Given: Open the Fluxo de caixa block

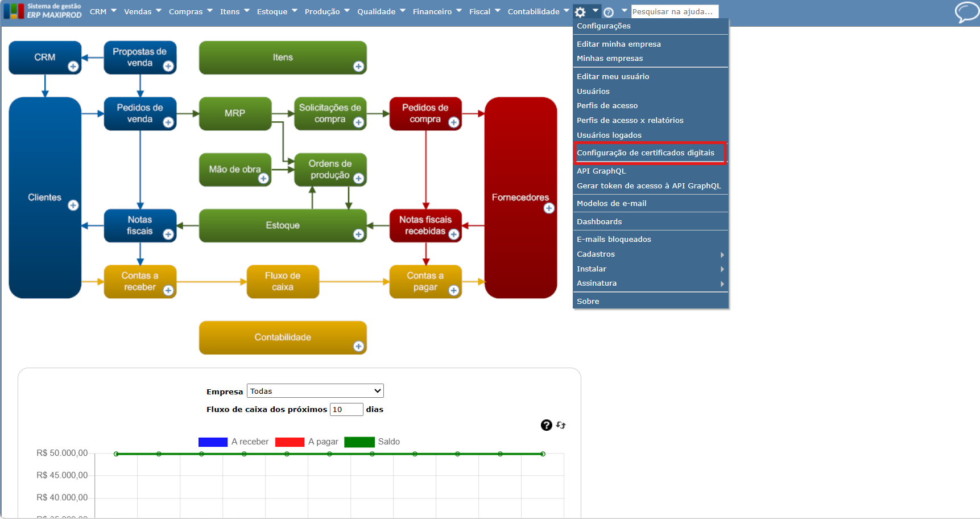Looking at the screenshot, I should tap(283, 281).
